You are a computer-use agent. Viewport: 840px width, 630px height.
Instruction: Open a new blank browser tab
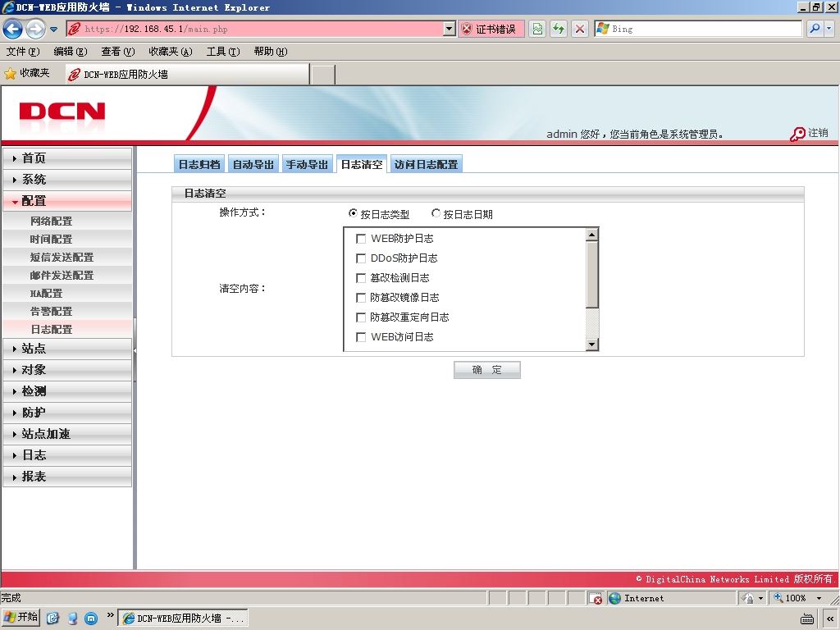[x=322, y=75]
